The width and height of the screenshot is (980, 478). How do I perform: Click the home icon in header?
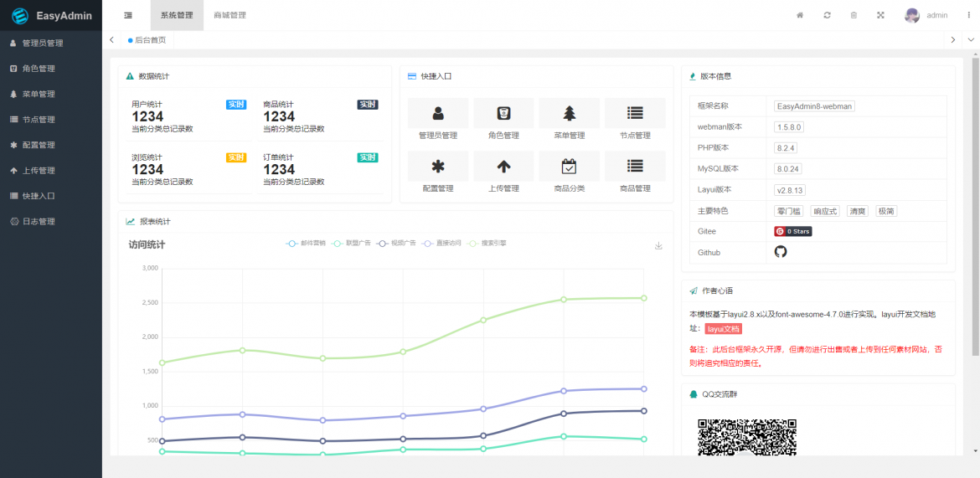pyautogui.click(x=800, y=15)
